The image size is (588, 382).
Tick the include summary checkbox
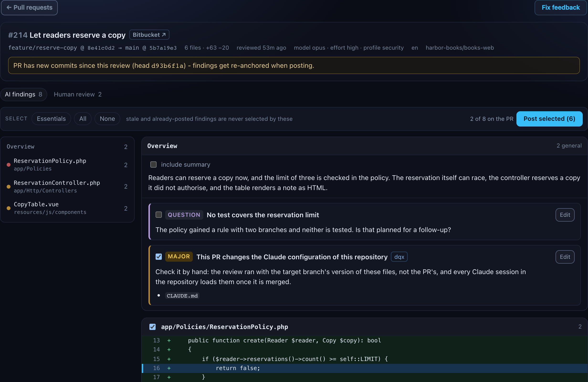153,164
